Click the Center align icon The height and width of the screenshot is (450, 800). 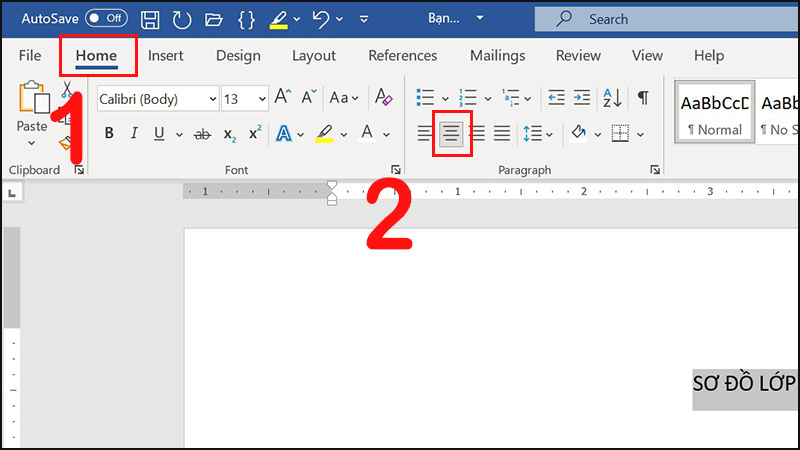point(452,133)
